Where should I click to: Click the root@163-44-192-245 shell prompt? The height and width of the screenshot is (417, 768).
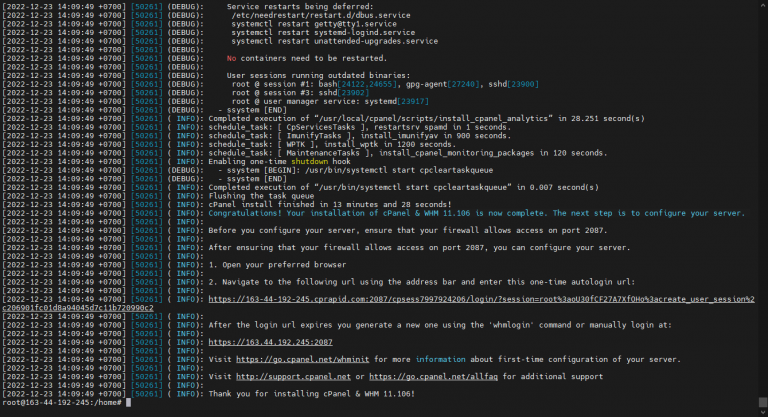click(60, 403)
